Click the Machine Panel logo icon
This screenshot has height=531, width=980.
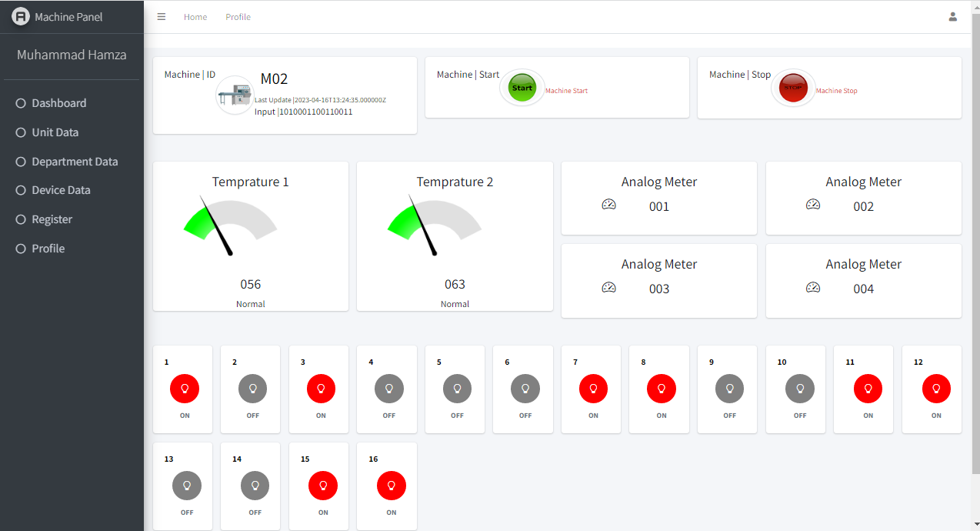(21, 15)
